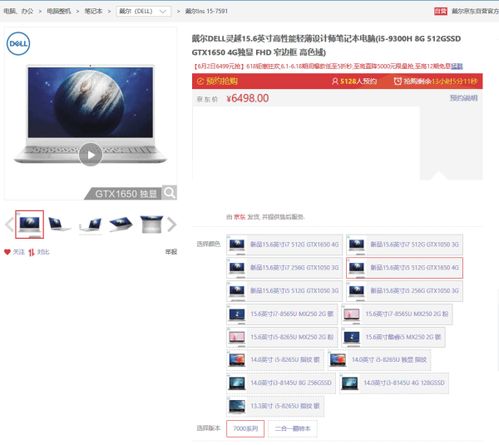Choose 15.6英寸i7-8565U MX250 2G 银 option
The image size is (499, 445).
point(282,314)
